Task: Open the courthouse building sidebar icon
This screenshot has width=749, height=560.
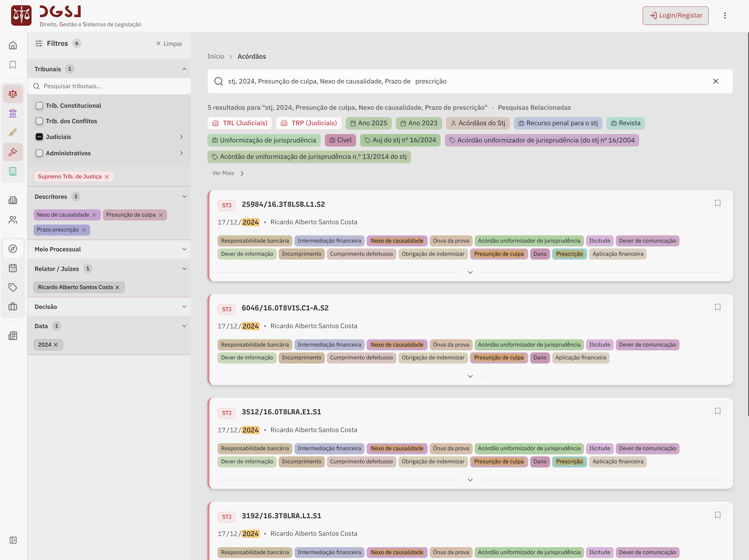Action: click(13, 113)
